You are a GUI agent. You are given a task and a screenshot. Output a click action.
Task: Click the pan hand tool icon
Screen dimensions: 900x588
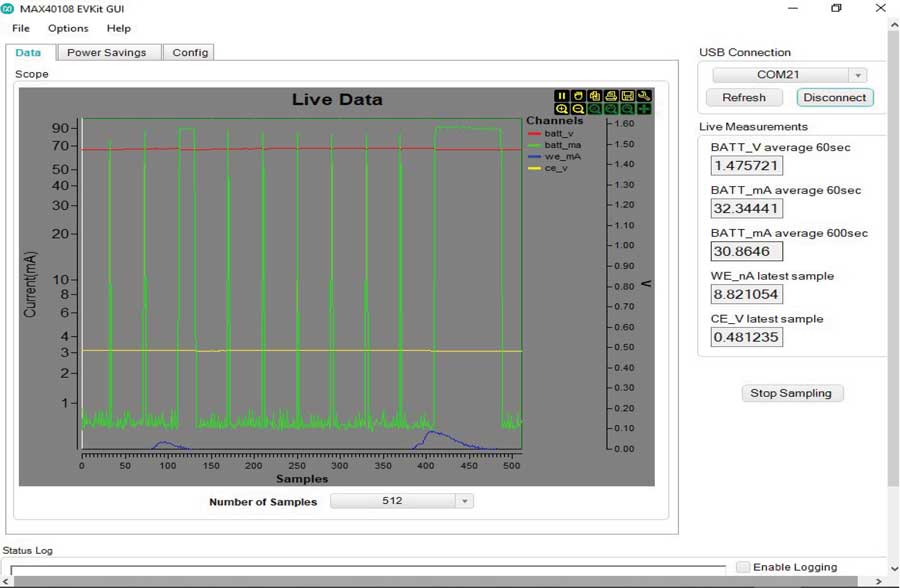pos(578,96)
